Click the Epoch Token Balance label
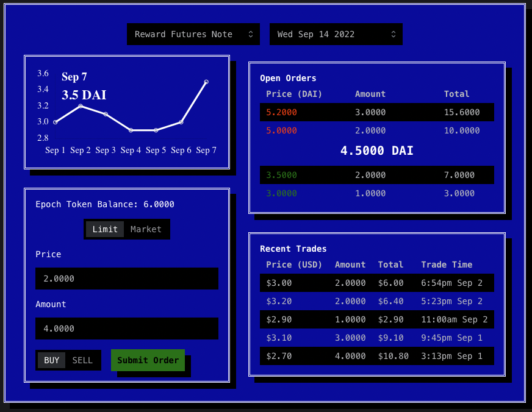The height and width of the screenshot is (412, 532). point(105,204)
